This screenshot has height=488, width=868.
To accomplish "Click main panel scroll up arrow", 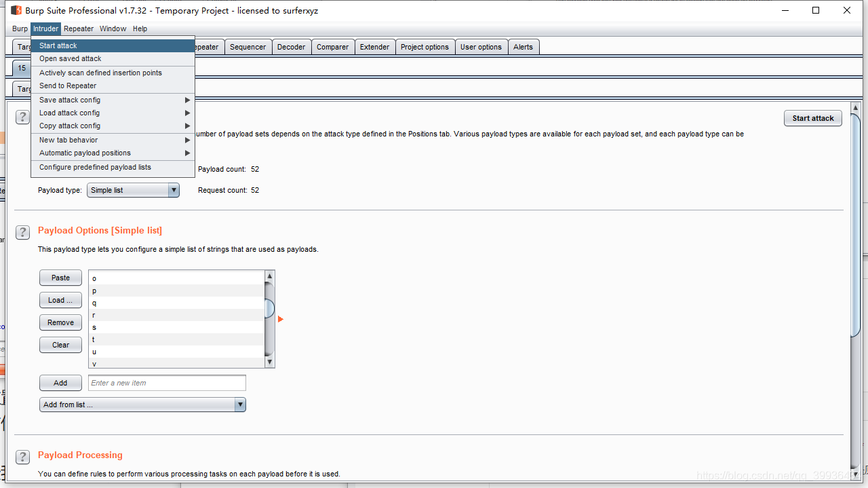I will 856,108.
